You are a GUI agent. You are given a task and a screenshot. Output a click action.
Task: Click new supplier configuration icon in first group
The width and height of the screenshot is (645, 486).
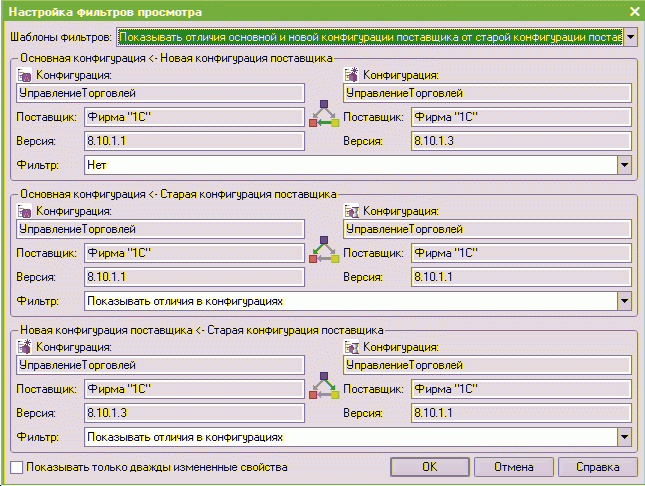(x=351, y=75)
